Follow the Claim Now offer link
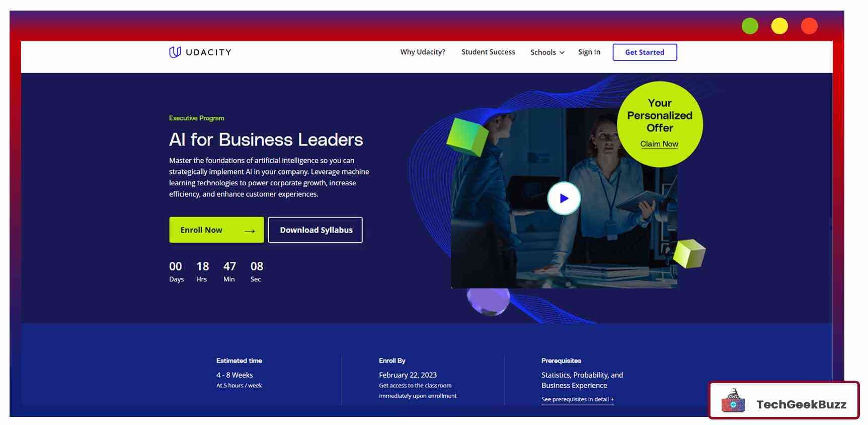Viewport: 868px width, 425px height. [x=659, y=144]
